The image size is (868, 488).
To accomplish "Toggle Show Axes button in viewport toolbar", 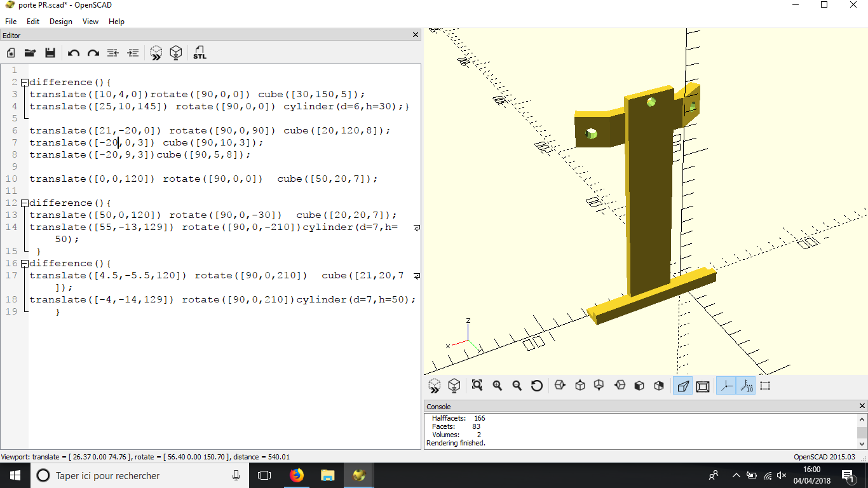I will click(x=726, y=386).
